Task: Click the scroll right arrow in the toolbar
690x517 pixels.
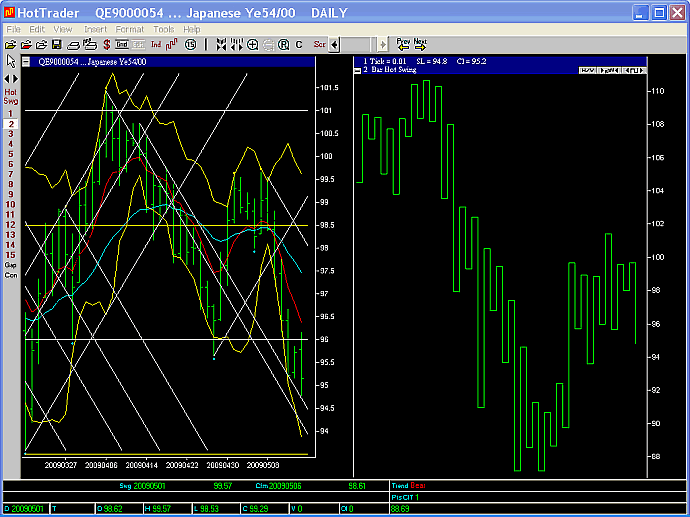Action: click(383, 44)
